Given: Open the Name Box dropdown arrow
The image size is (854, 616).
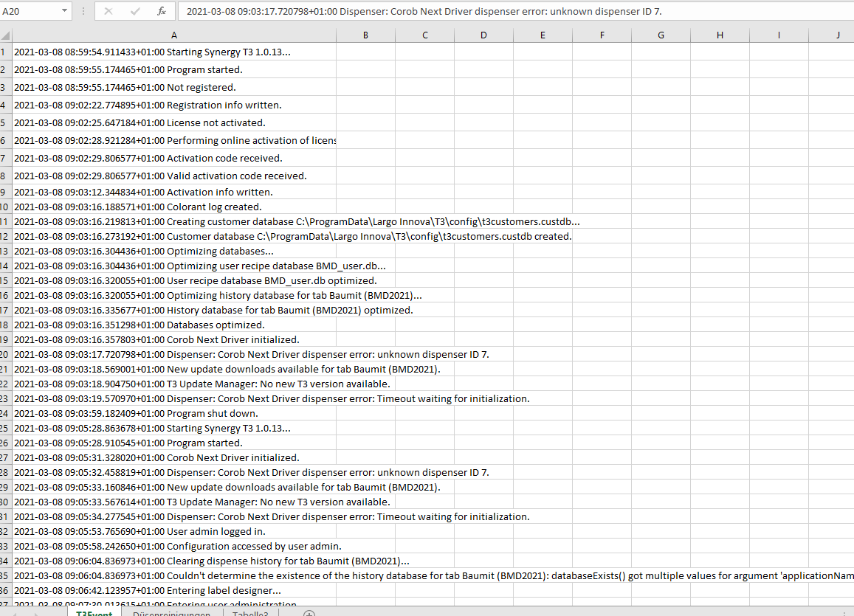Looking at the screenshot, I should [64, 11].
